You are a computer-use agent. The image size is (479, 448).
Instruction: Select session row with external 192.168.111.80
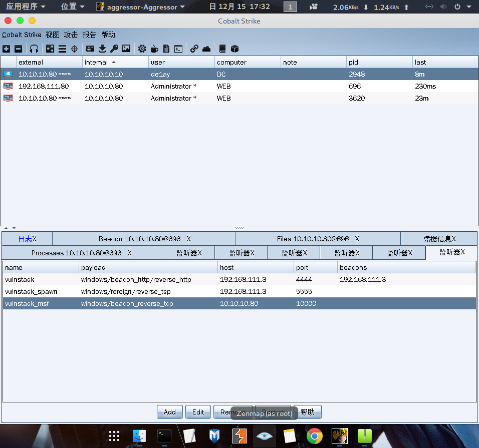click(239, 86)
